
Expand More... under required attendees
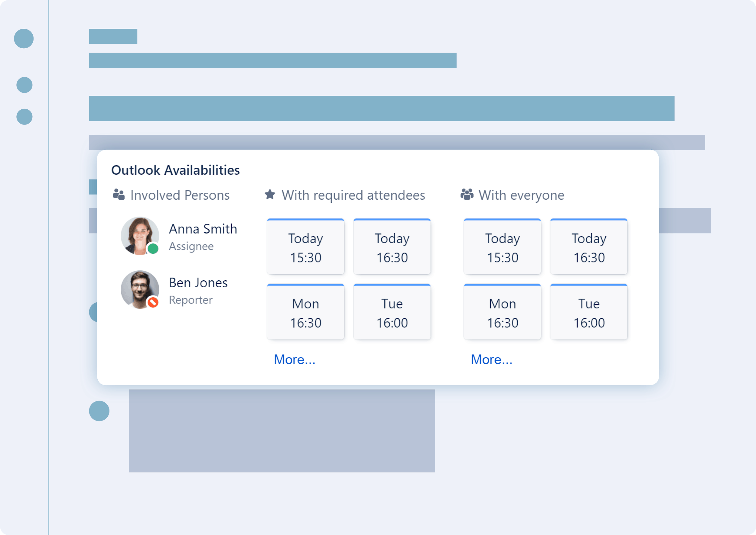(x=295, y=359)
